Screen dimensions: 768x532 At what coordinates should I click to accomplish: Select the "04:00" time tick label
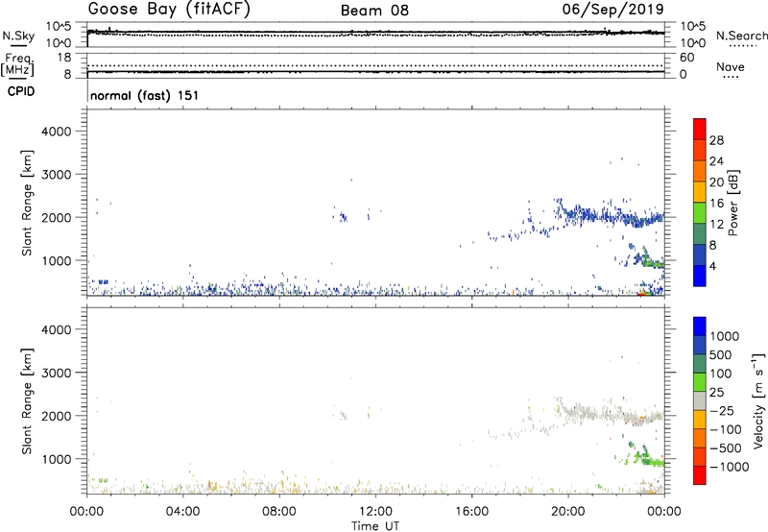click(x=182, y=512)
